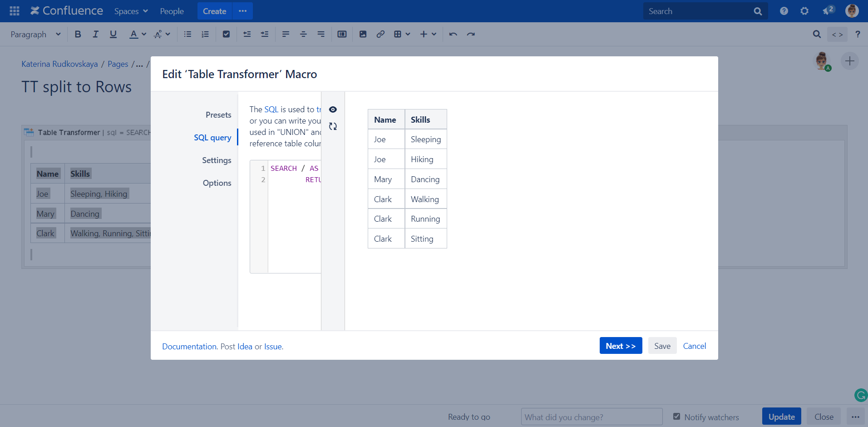Toggle bold formatting in toolbar

[78, 34]
